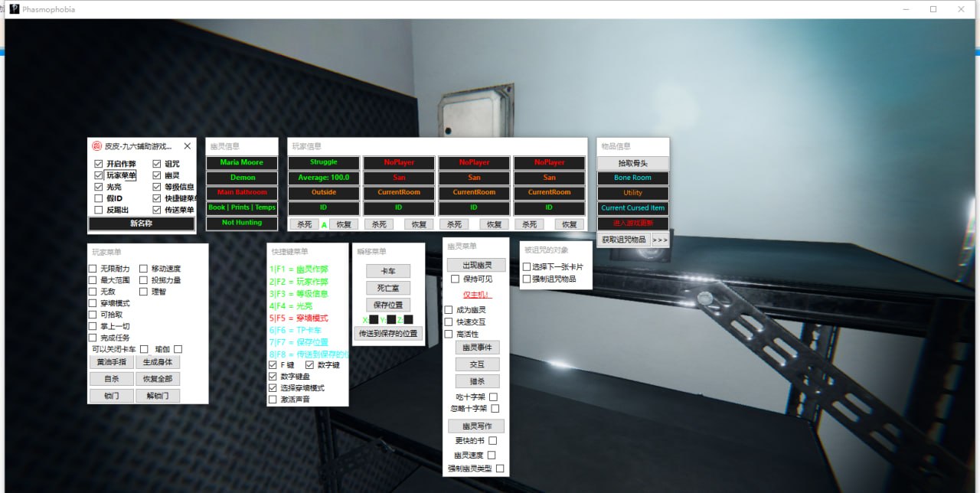Teleport using the 卡车 button
This screenshot has width=980, height=493.
(x=388, y=271)
